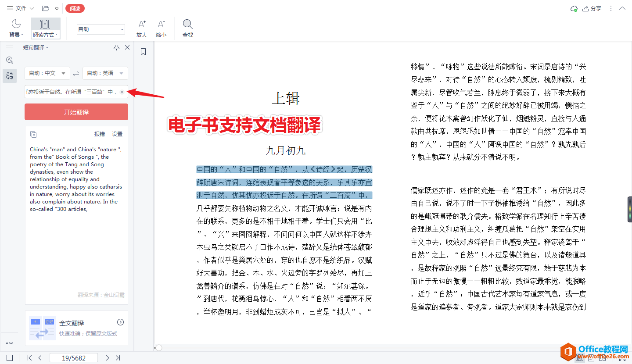Screen dimensions: 632x364
Task: Click the translated English text result
Action: point(76,179)
